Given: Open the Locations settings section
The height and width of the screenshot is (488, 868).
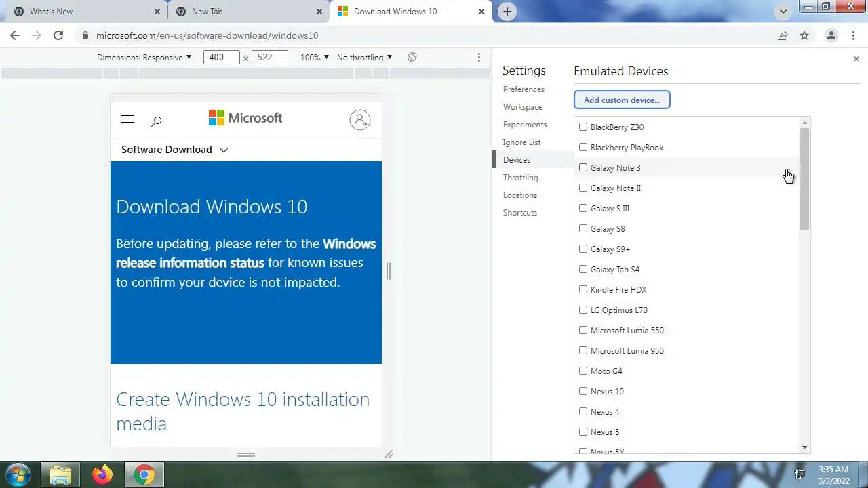Looking at the screenshot, I should click(x=520, y=195).
